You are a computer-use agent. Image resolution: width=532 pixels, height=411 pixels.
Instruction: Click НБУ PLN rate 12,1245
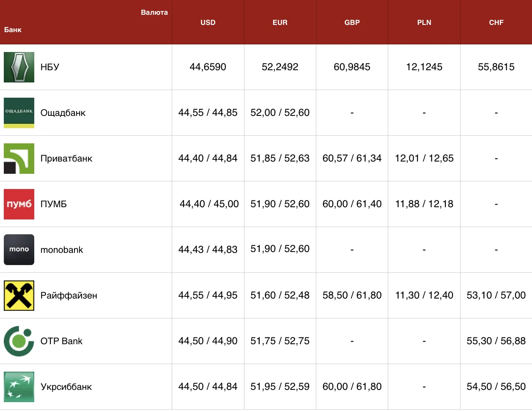[424, 67]
